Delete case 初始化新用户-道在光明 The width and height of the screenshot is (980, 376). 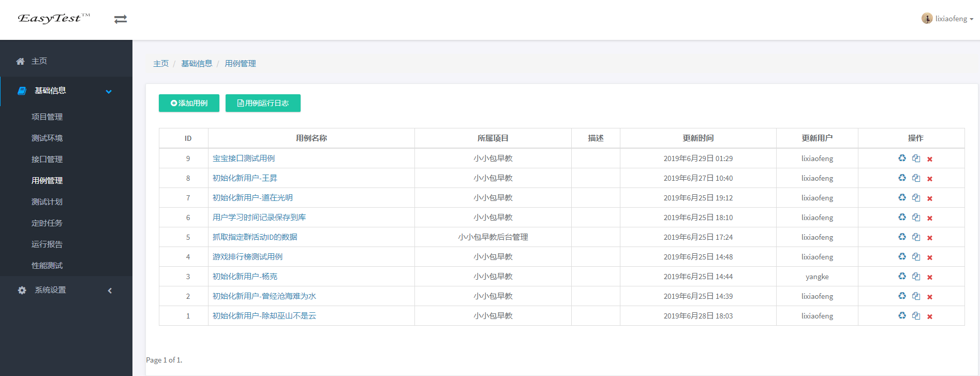point(930,198)
